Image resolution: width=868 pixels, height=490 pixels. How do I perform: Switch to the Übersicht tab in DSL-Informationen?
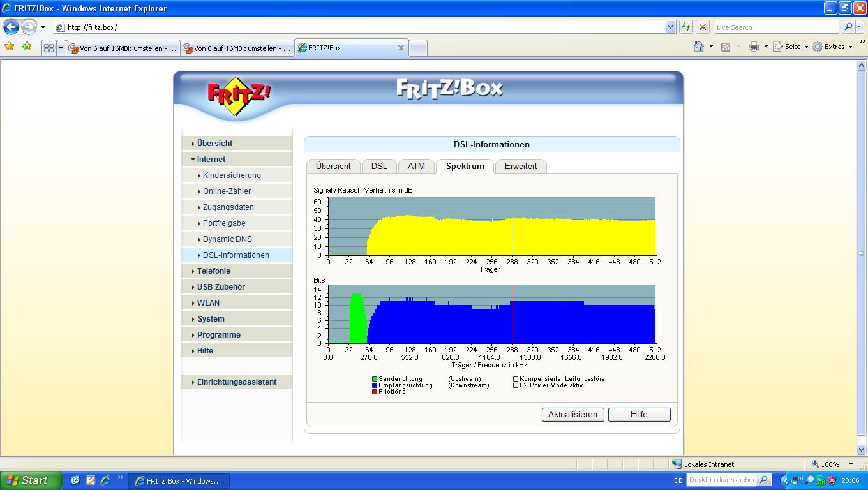tap(333, 167)
